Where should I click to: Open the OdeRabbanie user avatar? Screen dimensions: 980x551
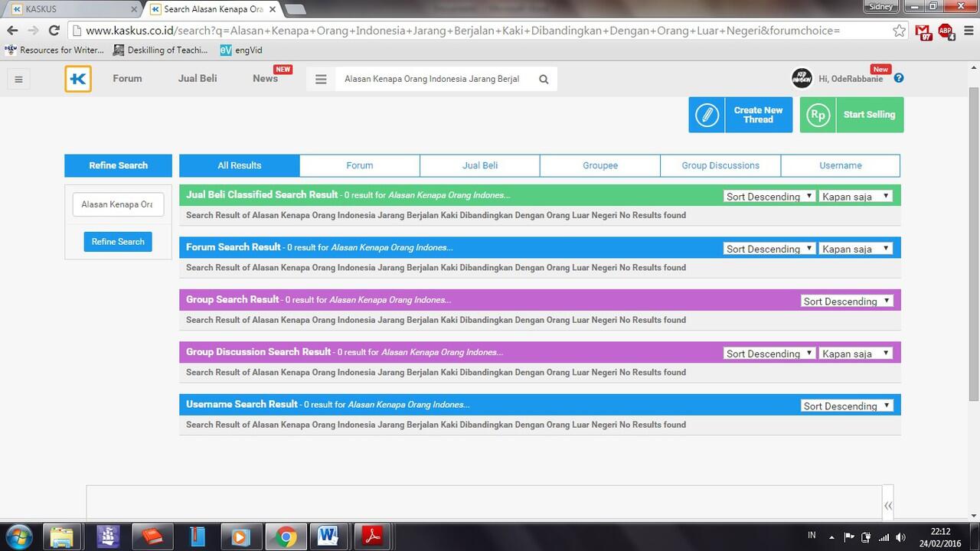pos(802,78)
